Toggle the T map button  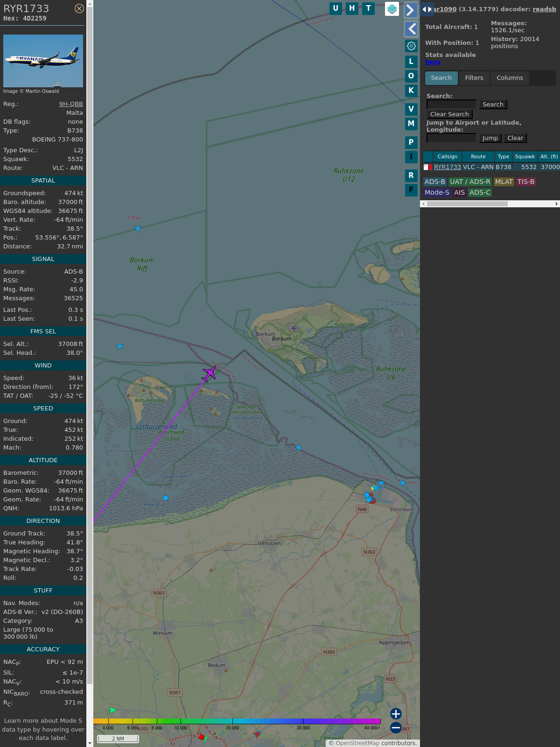click(368, 8)
